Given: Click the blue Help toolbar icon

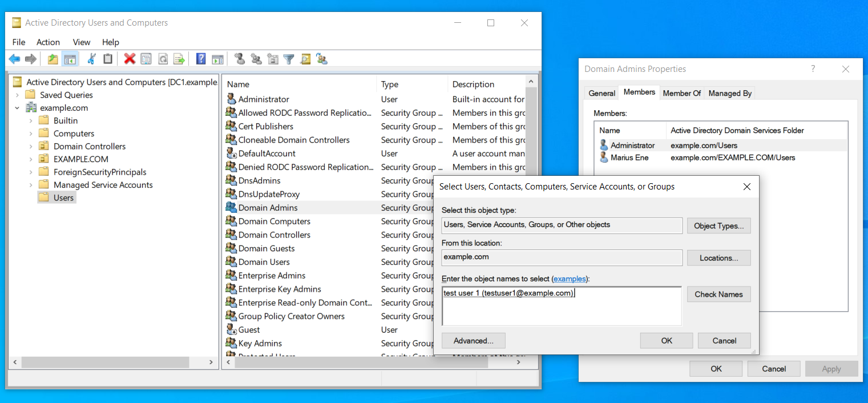Looking at the screenshot, I should point(201,59).
